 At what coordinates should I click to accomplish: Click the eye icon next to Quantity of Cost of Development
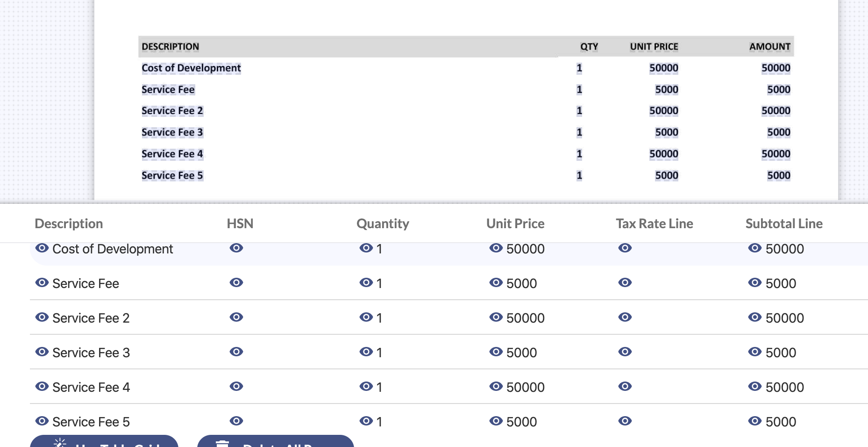tap(365, 247)
